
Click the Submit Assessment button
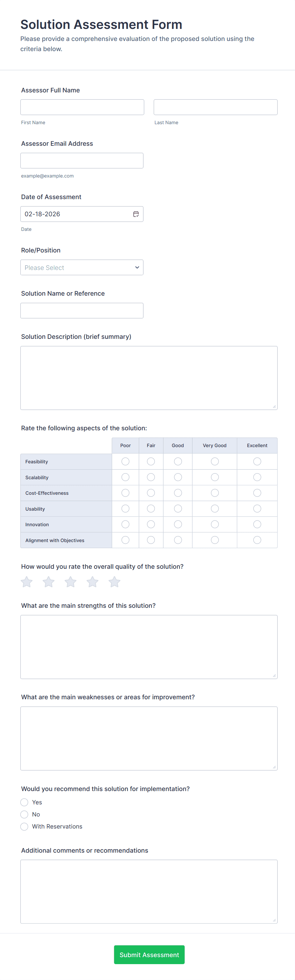tap(149, 955)
